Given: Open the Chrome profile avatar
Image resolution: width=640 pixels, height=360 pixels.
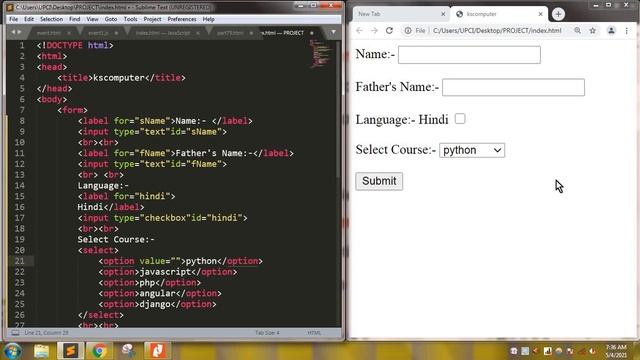Looking at the screenshot, I should (x=611, y=31).
